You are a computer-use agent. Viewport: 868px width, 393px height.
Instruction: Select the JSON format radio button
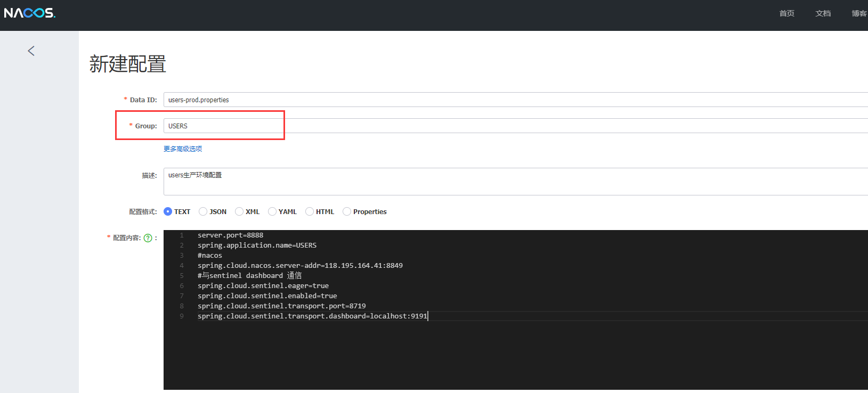pos(203,211)
